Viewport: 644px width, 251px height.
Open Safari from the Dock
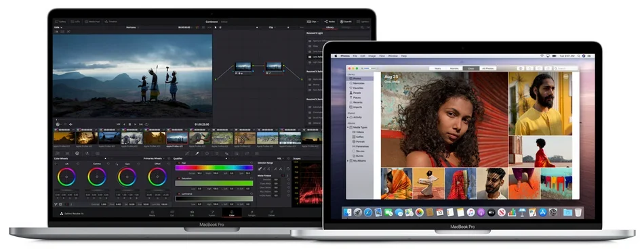pos(368,212)
